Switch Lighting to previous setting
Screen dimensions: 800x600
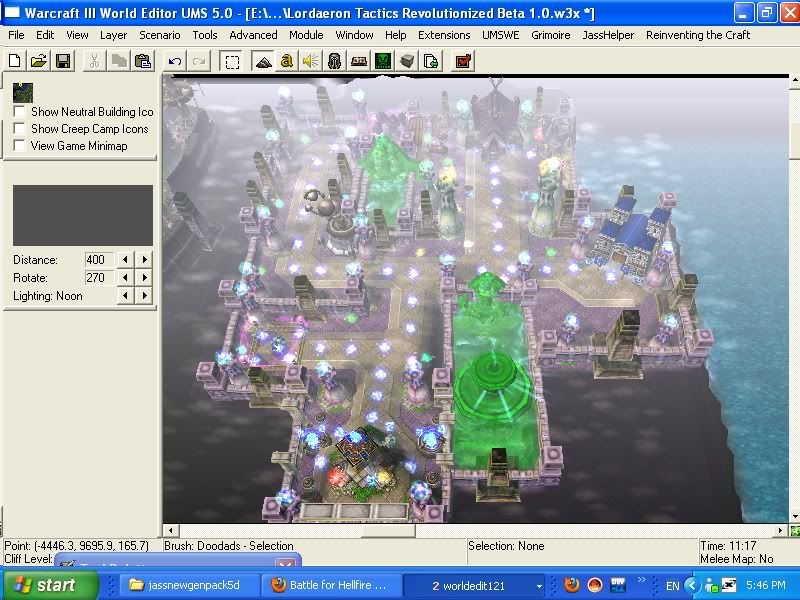(126, 295)
